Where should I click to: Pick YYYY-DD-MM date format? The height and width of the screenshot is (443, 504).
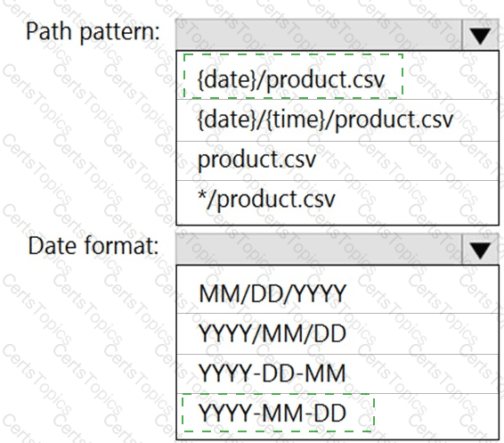click(337, 373)
